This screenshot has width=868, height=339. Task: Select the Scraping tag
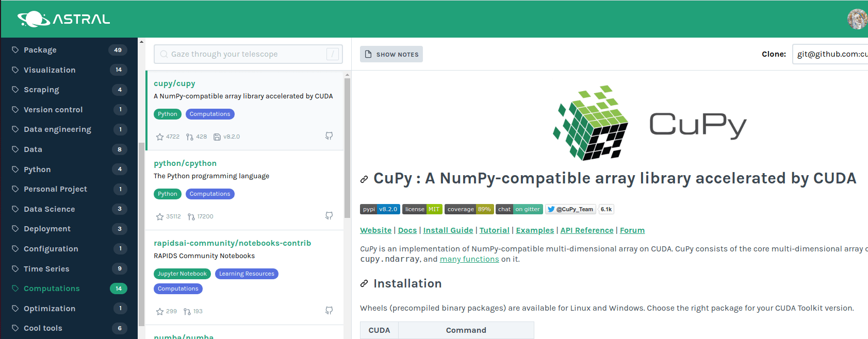click(69, 90)
